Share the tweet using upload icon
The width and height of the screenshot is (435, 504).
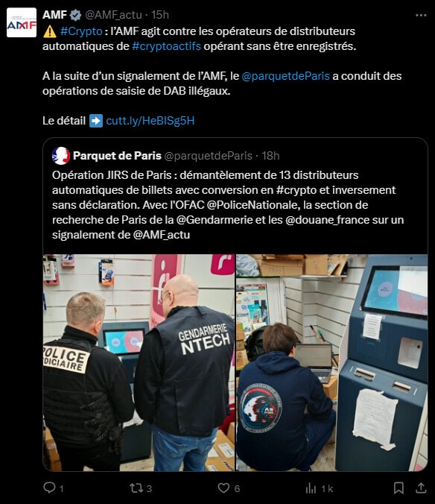tap(421, 488)
